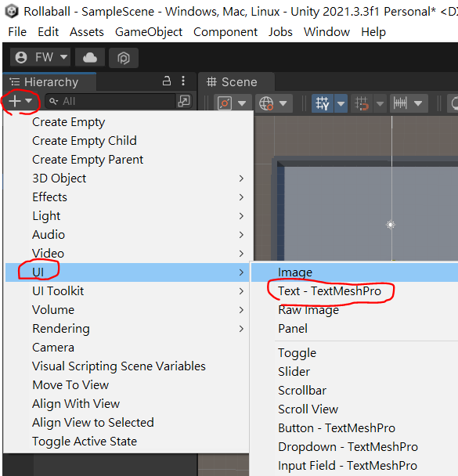Choose Text - TextMeshPro from UI submenu
The image size is (458, 476).
330,291
